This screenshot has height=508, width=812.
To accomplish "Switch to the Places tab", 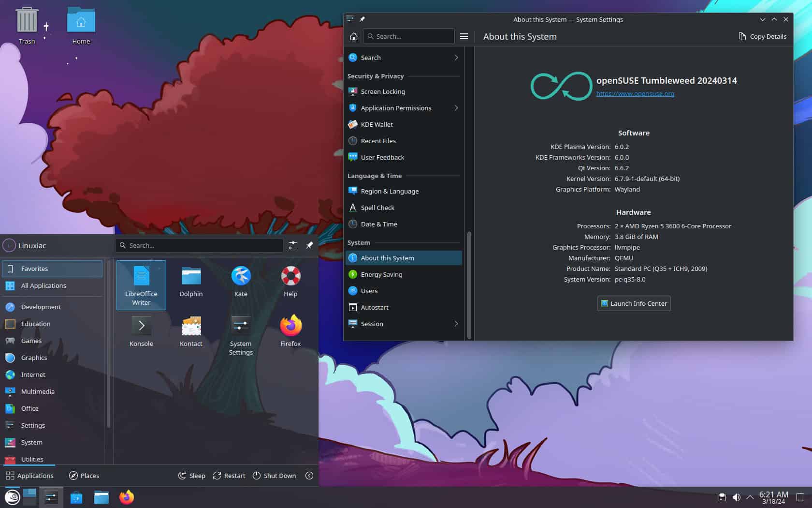I will [84, 476].
